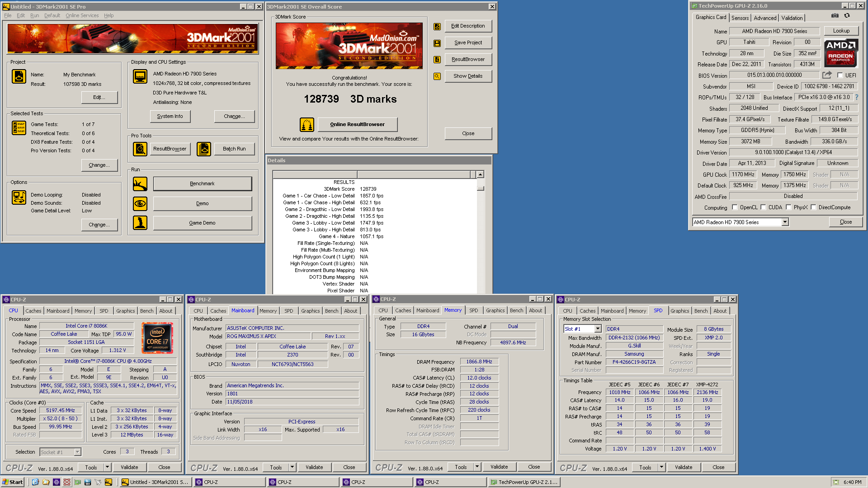
Task: Click the Bus Interface question mark icon
Action: [x=856, y=97]
